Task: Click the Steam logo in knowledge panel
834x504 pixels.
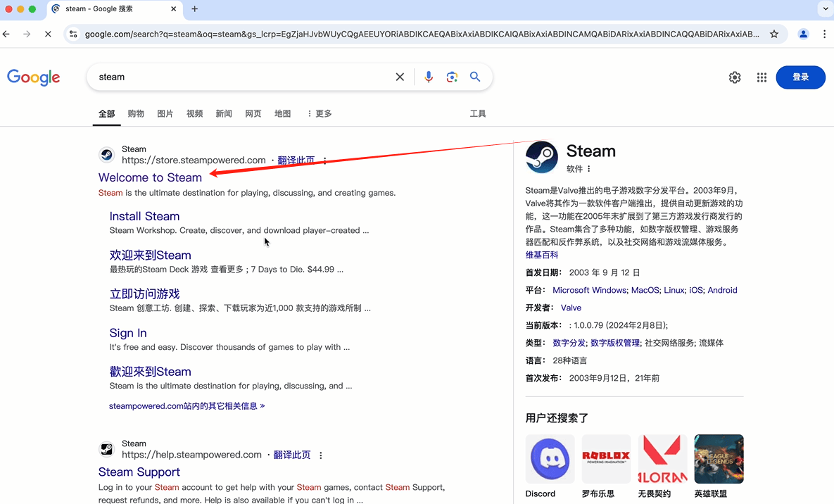Action: 541,157
